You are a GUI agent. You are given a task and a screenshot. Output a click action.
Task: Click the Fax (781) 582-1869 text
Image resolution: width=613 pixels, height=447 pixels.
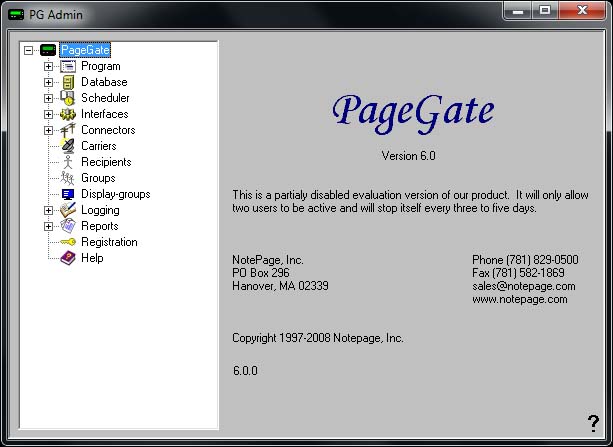pos(518,273)
